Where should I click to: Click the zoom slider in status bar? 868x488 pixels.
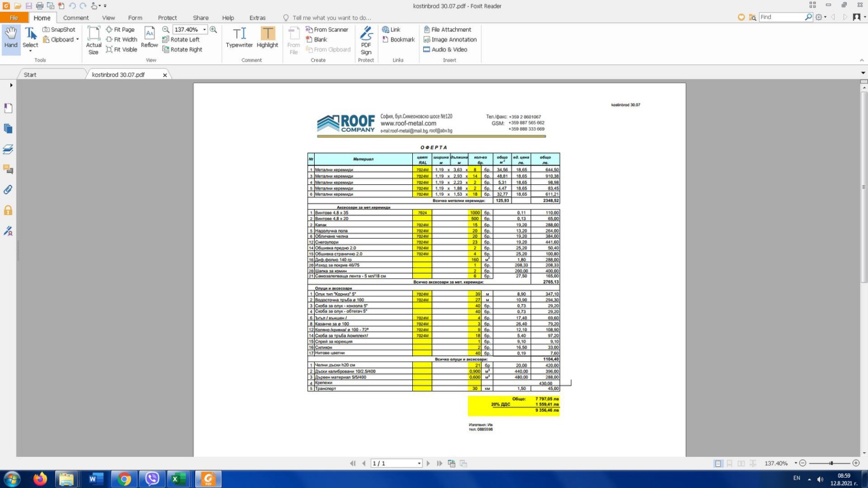click(830, 464)
